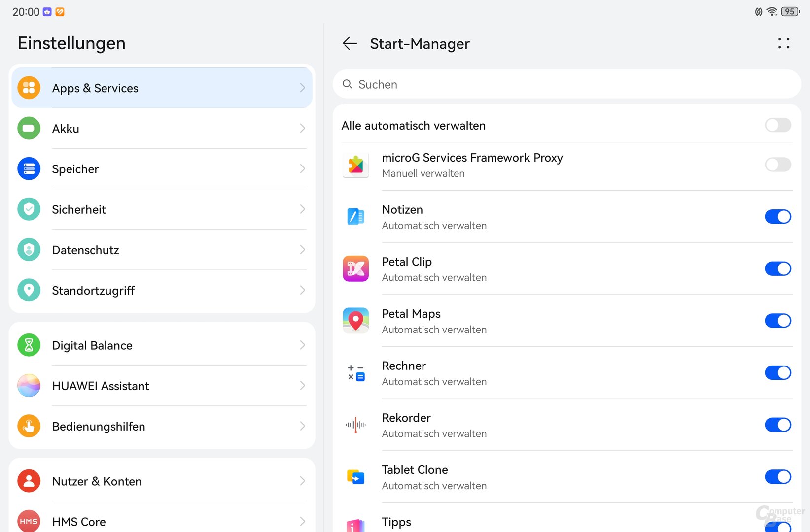Click the Datenschutz privacy icon
This screenshot has height=532, width=810.
pos(29,250)
